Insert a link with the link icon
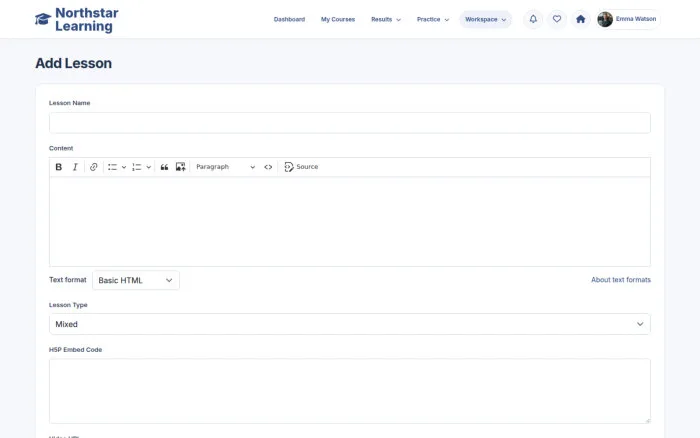Image resolution: width=700 pixels, height=438 pixels. tap(93, 167)
